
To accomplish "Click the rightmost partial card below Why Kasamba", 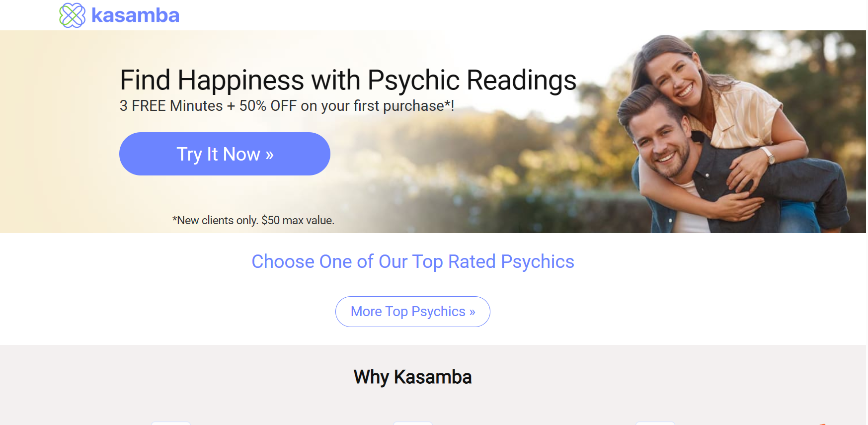I will pyautogui.click(x=656, y=423).
